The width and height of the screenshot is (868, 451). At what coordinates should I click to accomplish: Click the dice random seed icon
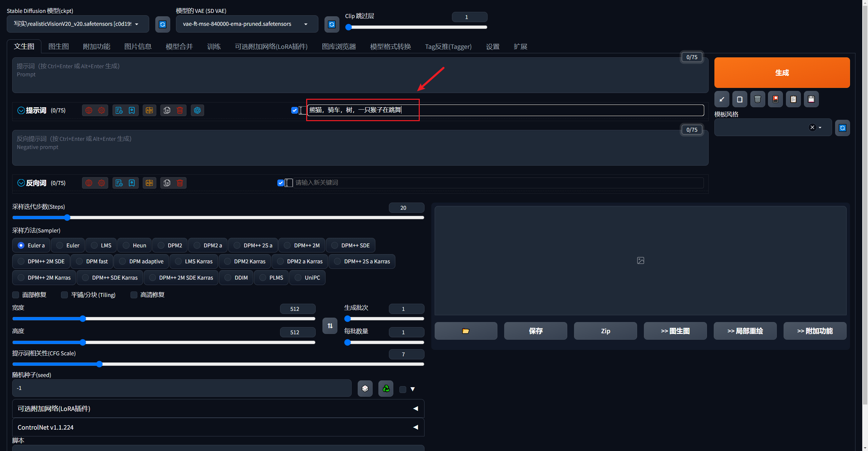coord(365,389)
